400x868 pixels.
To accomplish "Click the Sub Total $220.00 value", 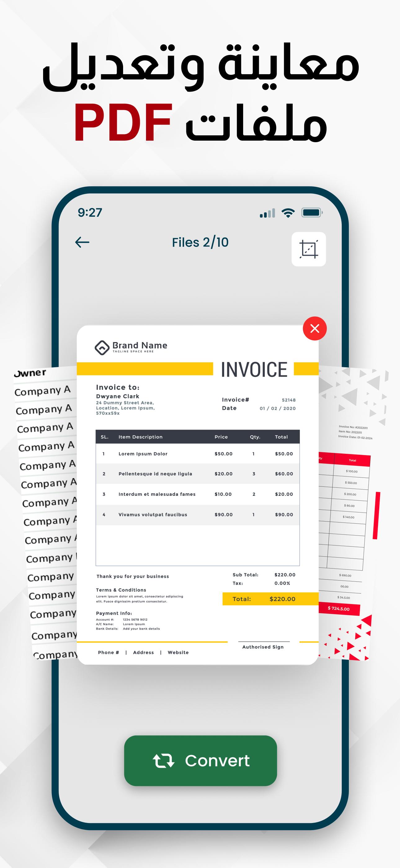I will tap(285, 575).
